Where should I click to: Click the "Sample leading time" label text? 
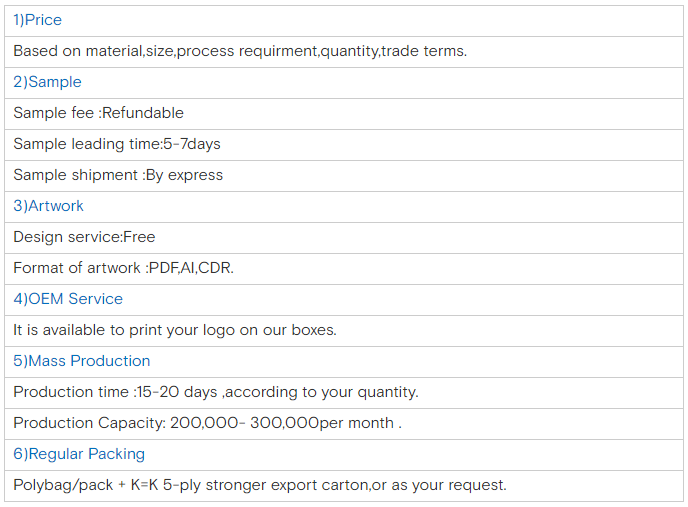tap(87, 144)
